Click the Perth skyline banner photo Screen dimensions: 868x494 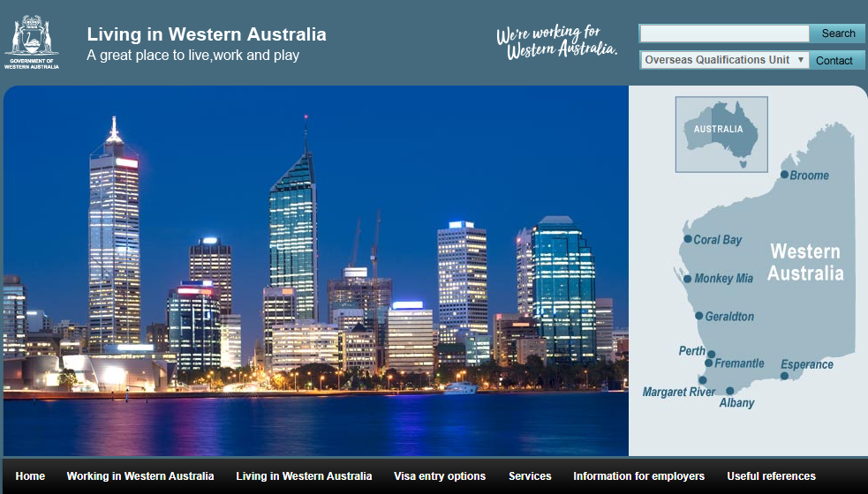tap(315, 271)
